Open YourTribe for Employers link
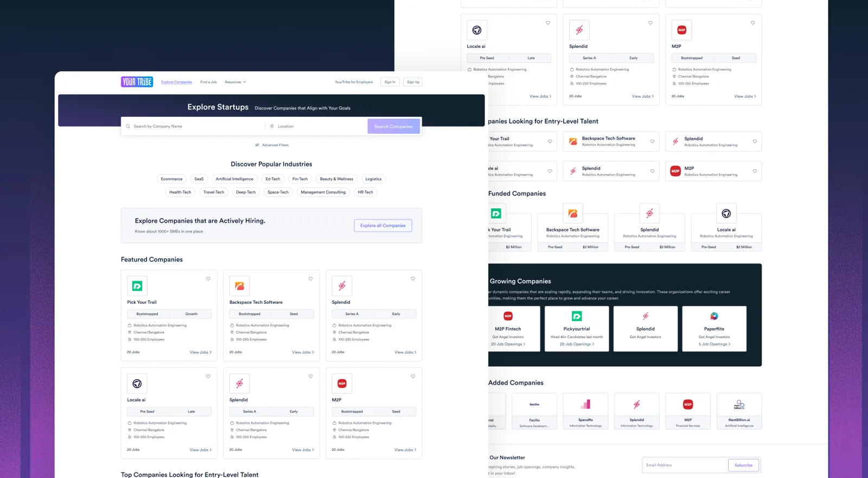This screenshot has height=478, width=868. [354, 82]
